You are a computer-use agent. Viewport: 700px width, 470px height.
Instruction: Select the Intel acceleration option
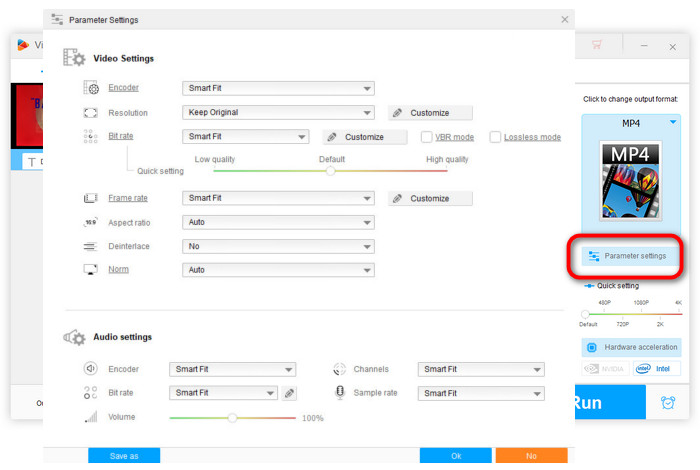(x=656, y=369)
